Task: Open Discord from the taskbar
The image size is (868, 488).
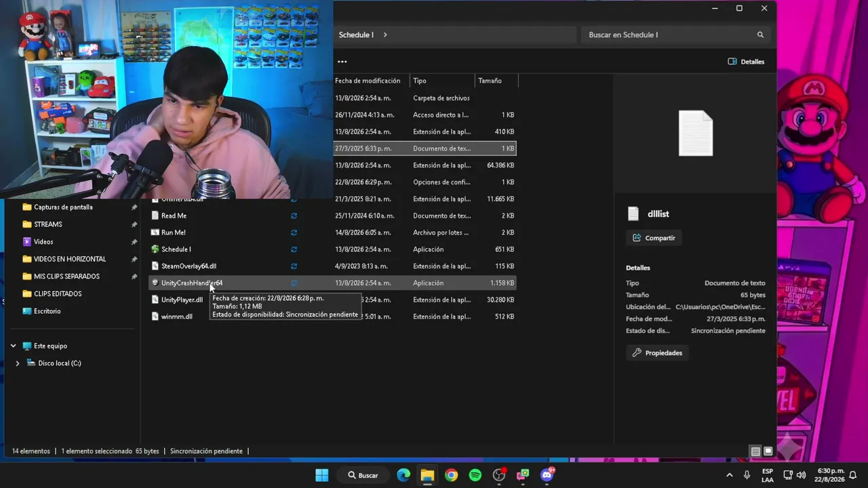Action: (547, 475)
